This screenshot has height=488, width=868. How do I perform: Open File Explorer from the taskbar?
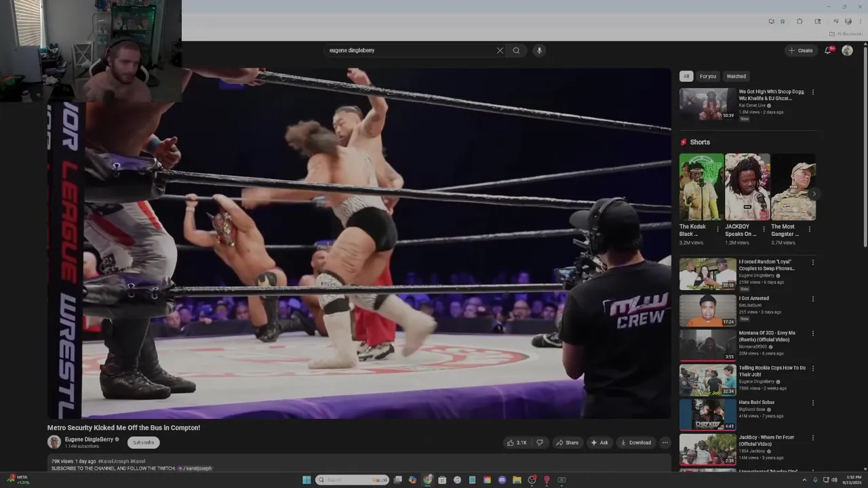coord(517,480)
